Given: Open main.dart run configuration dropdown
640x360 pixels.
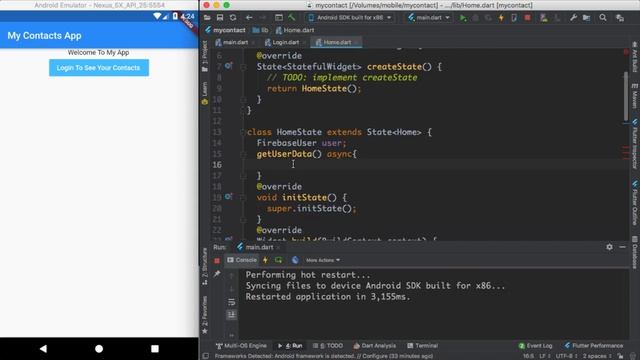Looking at the screenshot, I should (429, 18).
